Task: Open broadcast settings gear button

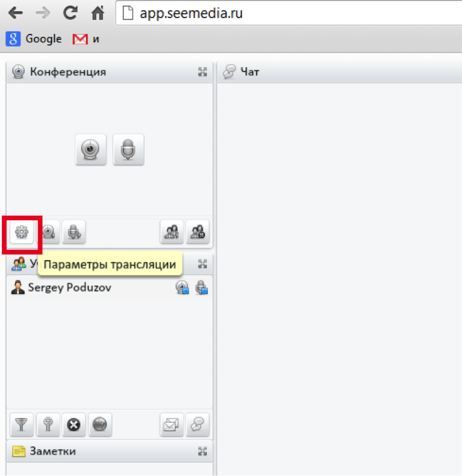Action: tap(22, 232)
